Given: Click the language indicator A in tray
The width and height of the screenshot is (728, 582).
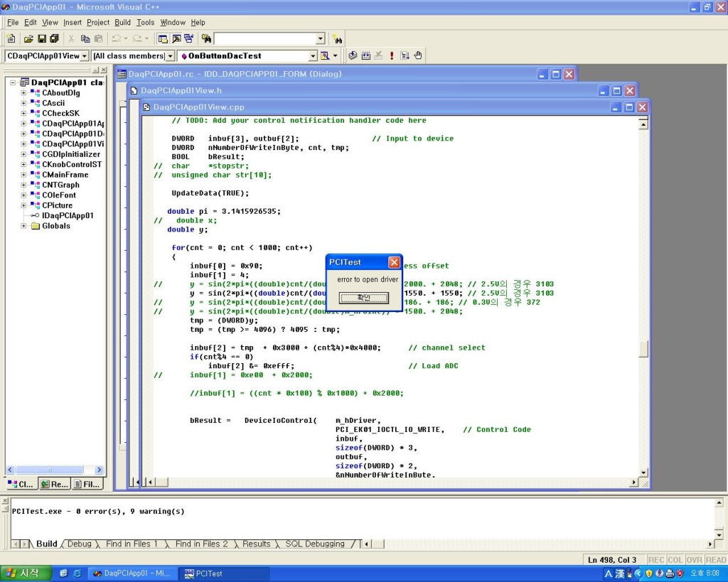Looking at the screenshot, I should pos(609,573).
